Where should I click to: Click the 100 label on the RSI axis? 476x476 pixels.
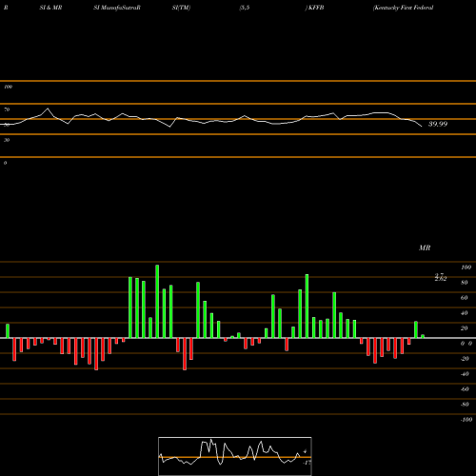(8, 87)
